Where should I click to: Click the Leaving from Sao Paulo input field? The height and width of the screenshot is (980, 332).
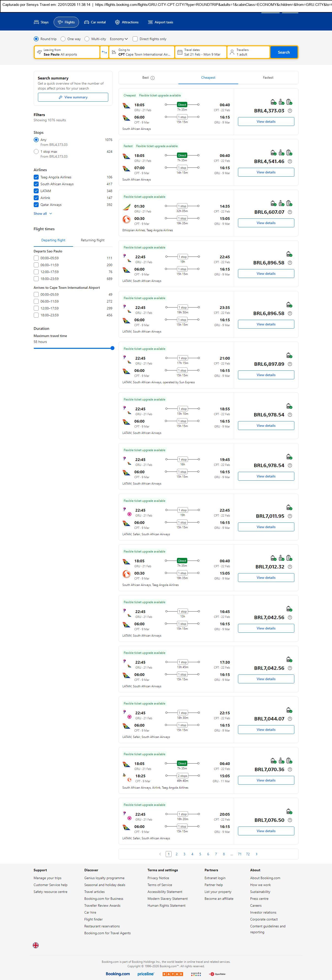[67, 52]
